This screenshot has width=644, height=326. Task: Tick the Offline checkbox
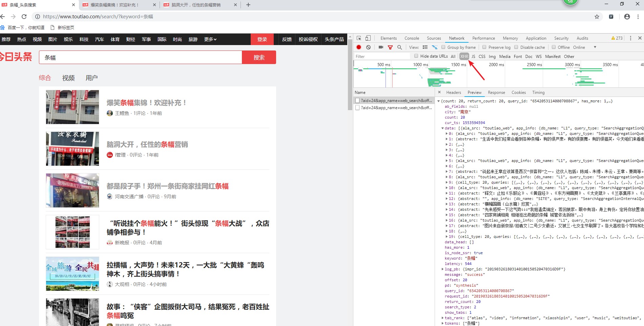click(x=554, y=47)
